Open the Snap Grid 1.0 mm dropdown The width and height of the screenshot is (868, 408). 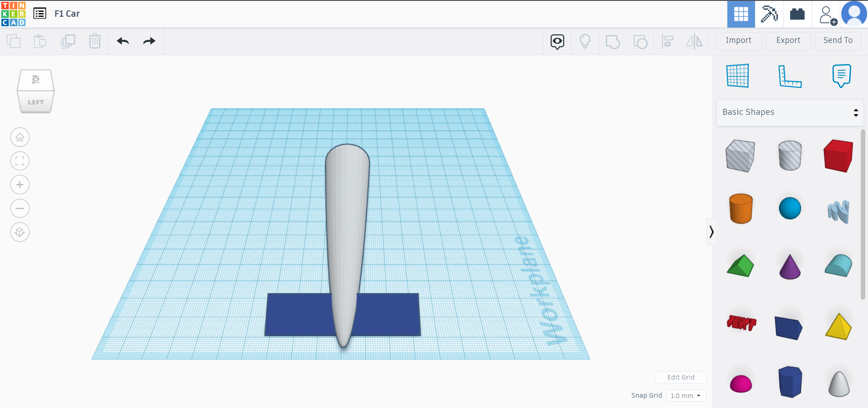tap(686, 396)
